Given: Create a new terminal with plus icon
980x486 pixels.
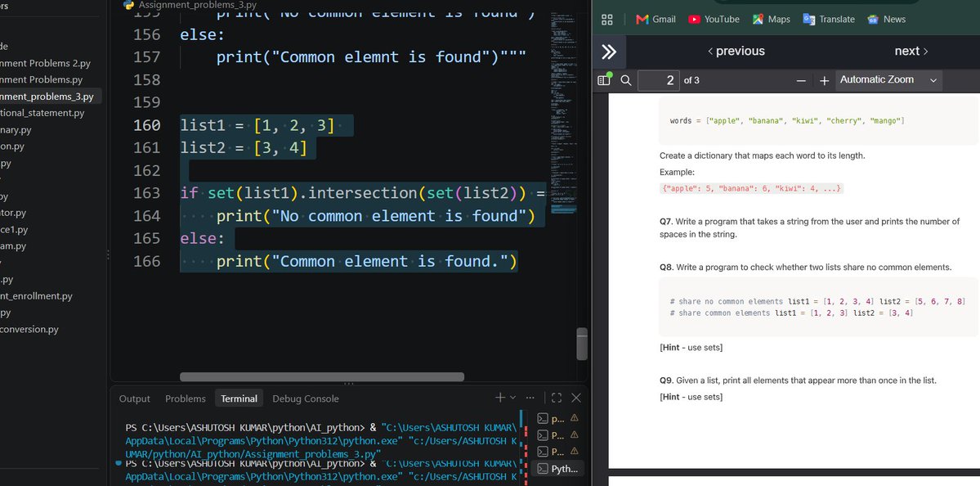Looking at the screenshot, I should [500, 398].
